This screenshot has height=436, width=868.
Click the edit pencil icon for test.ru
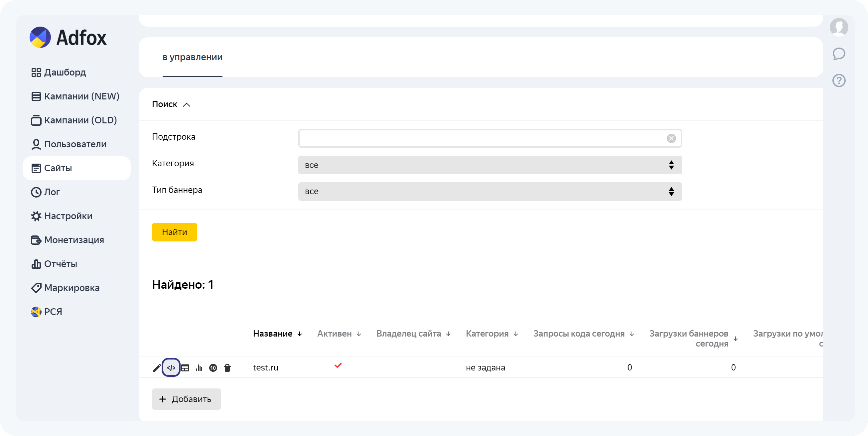click(157, 367)
